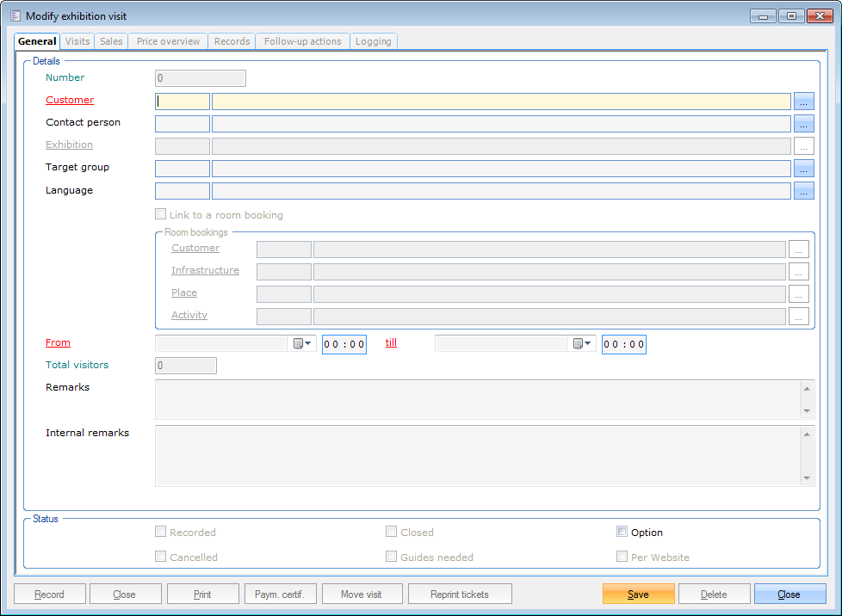Click the Target group browse button
Screen dimensions: 842x616
pos(803,169)
